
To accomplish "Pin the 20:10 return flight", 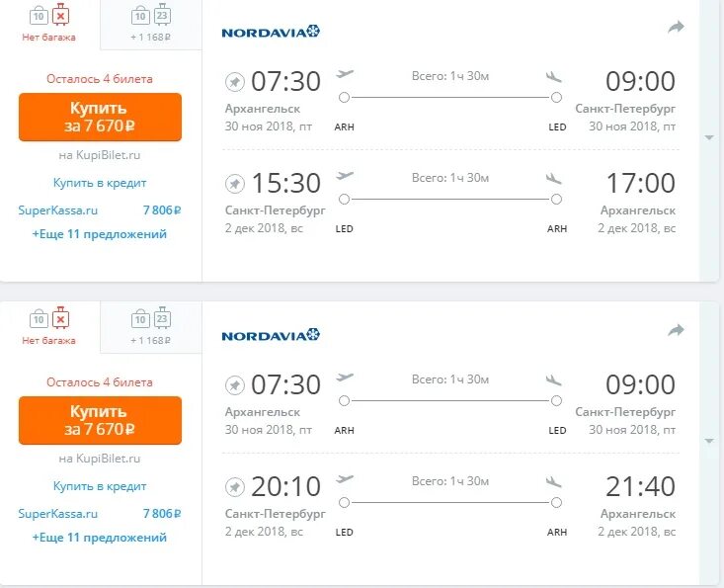I will [x=235, y=487].
